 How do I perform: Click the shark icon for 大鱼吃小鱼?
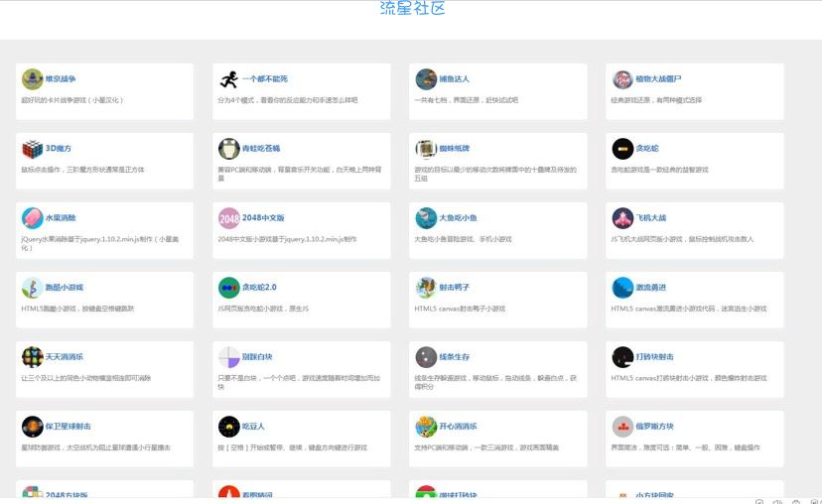click(x=426, y=218)
